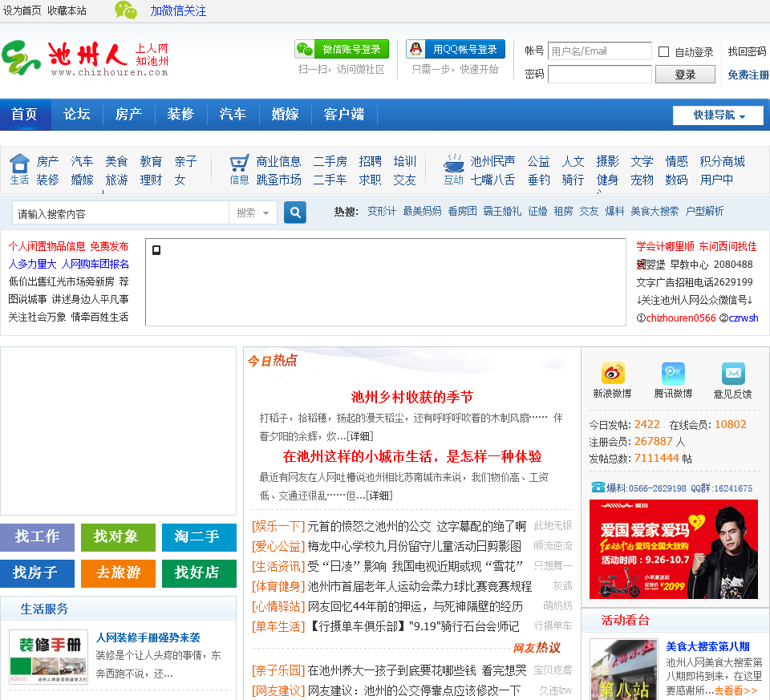The width and height of the screenshot is (770, 700).
Task: Open the 七嘴八舌 category link
Action: [x=492, y=180]
